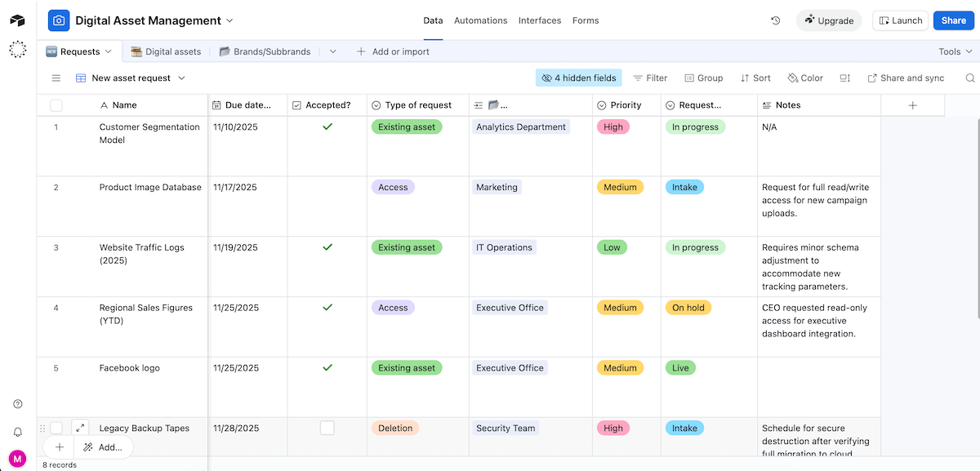980x471 pixels.
Task: Adjust row height via the row height icon
Action: click(x=844, y=78)
